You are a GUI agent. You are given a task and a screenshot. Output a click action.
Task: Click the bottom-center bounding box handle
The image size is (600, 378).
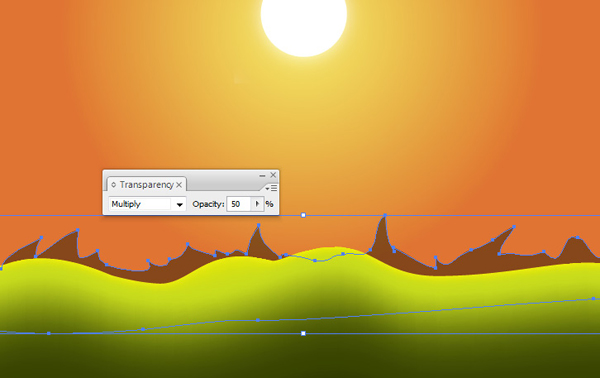point(303,334)
